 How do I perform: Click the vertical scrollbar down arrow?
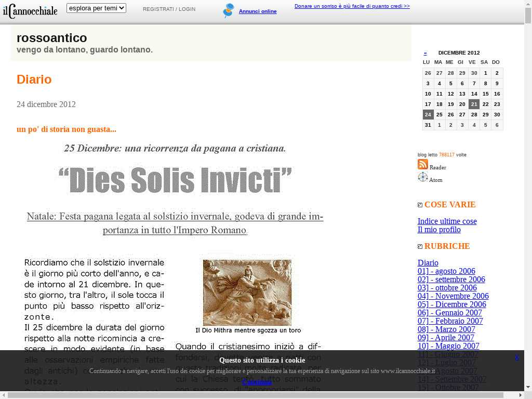click(528, 387)
